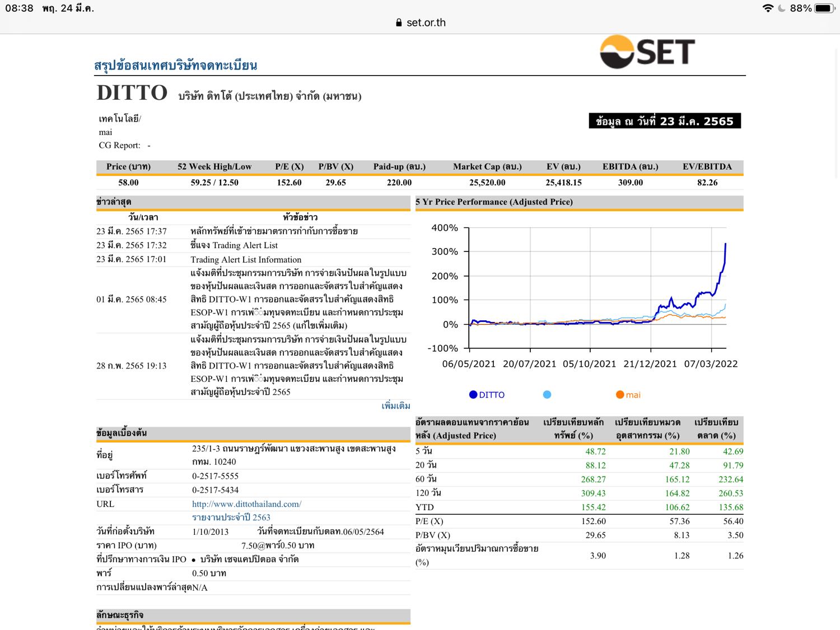Click the fax number 0-2517-5434
Viewport: 840px width, 630px height.
point(215,489)
